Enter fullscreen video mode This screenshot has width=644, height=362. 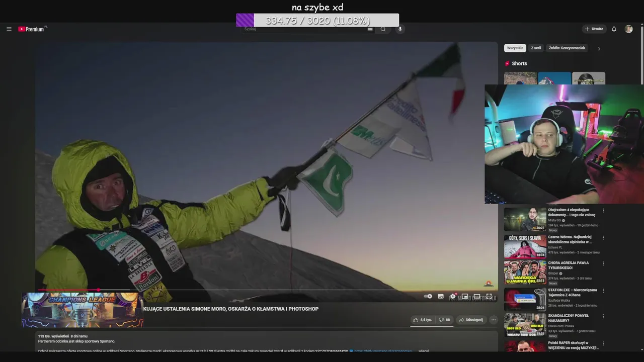[x=489, y=296]
